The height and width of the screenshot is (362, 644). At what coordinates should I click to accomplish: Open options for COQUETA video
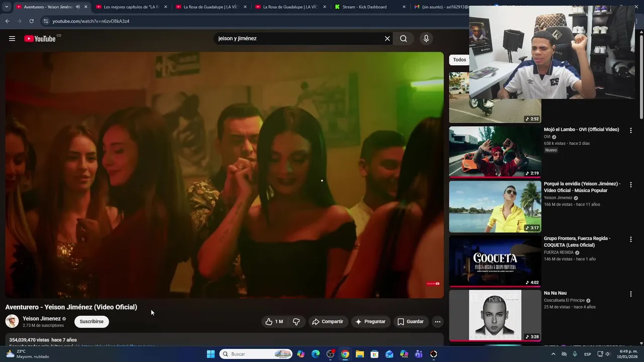631,239
